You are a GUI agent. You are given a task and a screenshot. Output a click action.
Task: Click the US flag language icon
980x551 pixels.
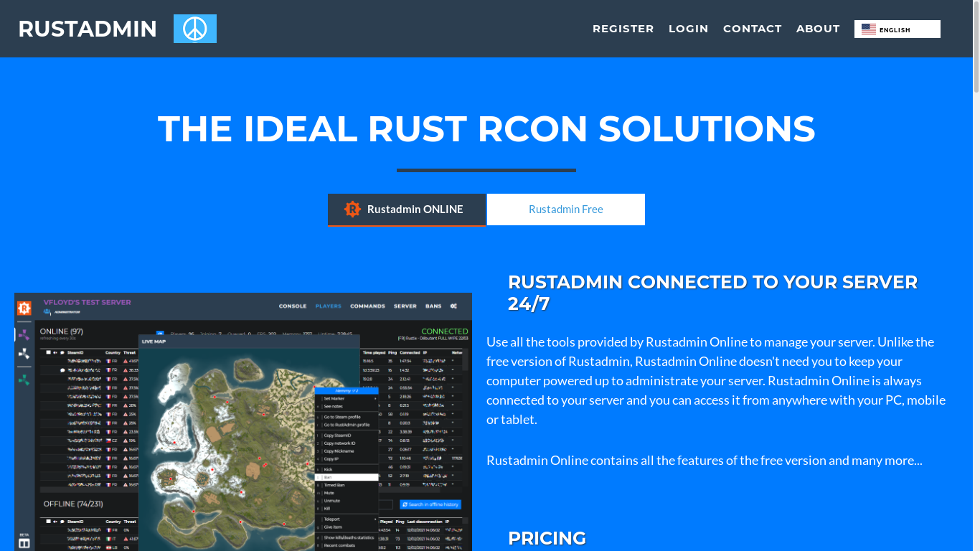pos(869,29)
